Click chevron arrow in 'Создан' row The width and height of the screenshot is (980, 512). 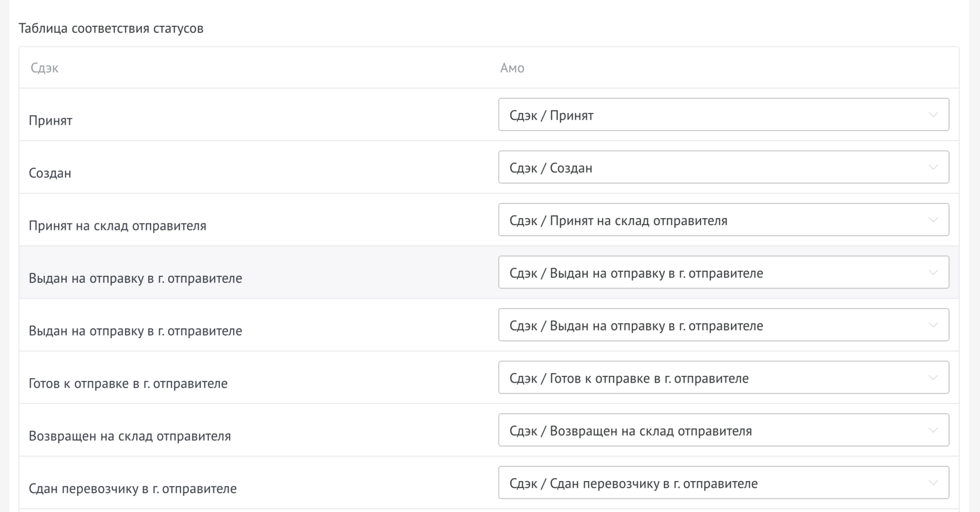pos(932,167)
